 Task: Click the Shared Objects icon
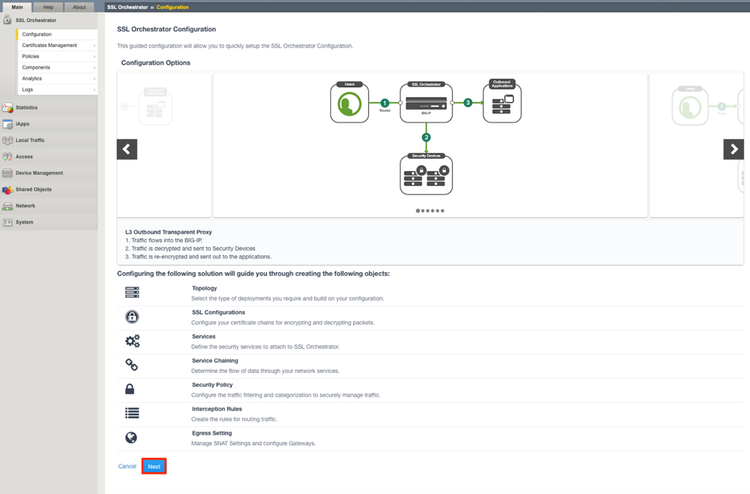tap(7, 189)
